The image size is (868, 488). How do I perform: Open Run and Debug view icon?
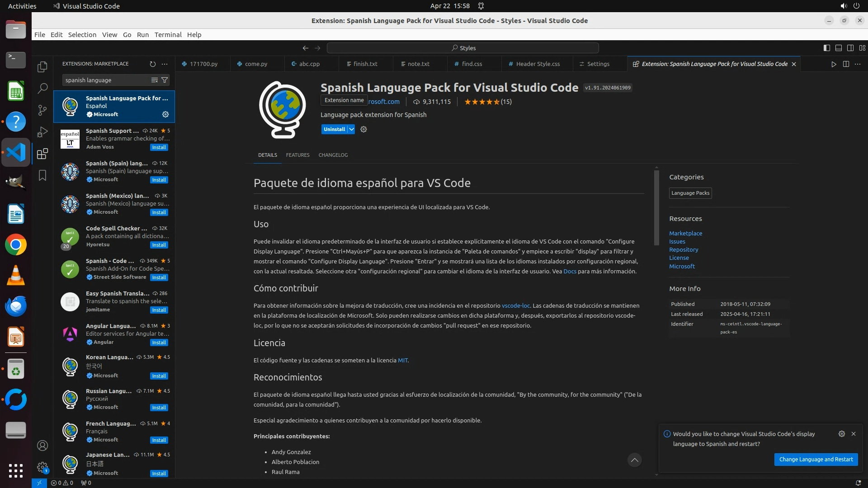tap(42, 132)
